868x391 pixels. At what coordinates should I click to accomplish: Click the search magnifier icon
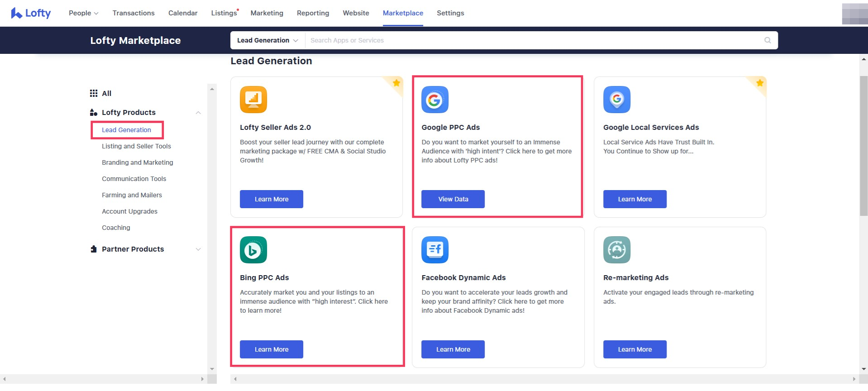click(767, 40)
